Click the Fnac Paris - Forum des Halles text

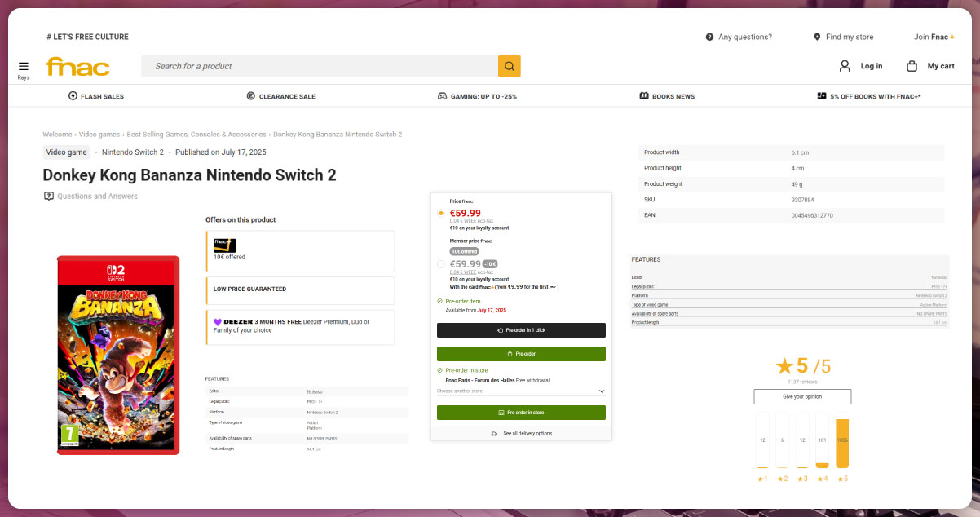(479, 380)
